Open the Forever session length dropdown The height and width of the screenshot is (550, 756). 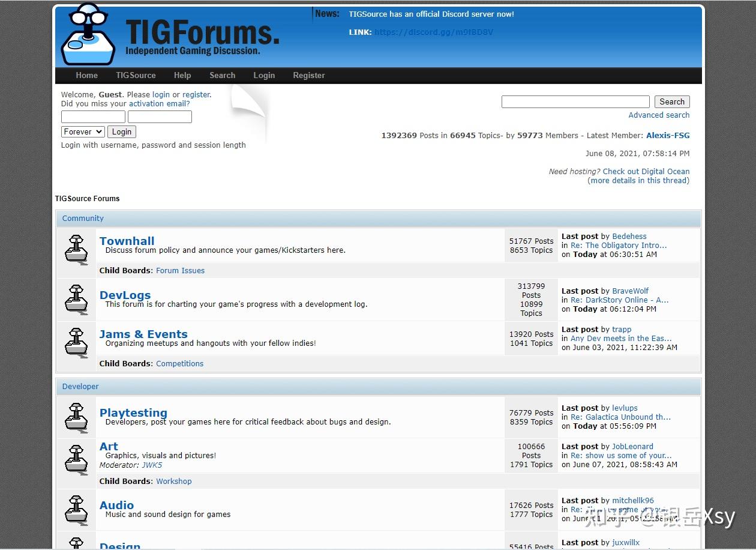(83, 131)
